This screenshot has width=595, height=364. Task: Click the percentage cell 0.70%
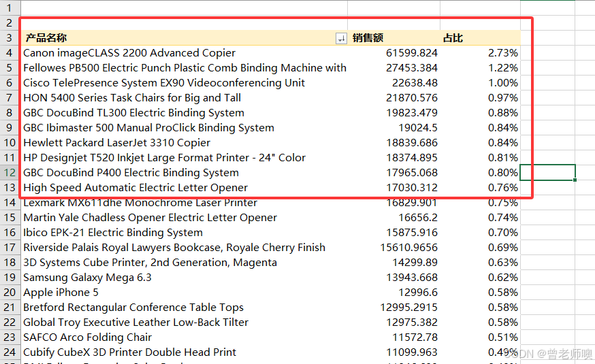pyautogui.click(x=480, y=233)
